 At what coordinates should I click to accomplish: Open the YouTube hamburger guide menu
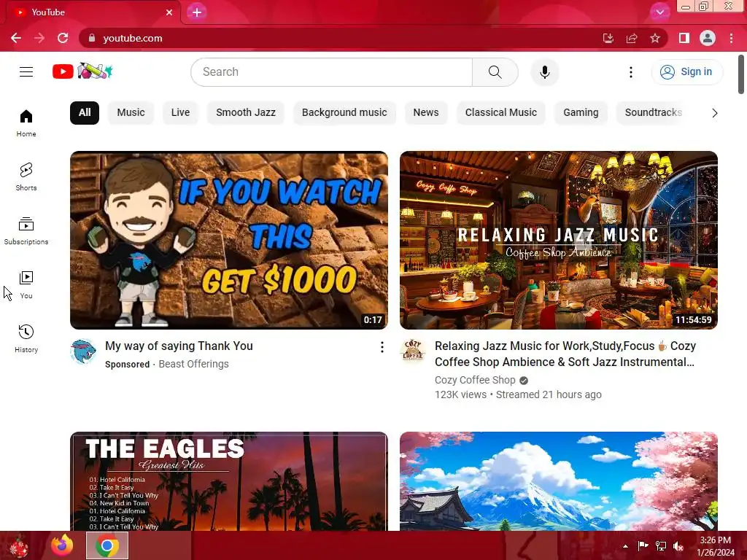click(26, 72)
